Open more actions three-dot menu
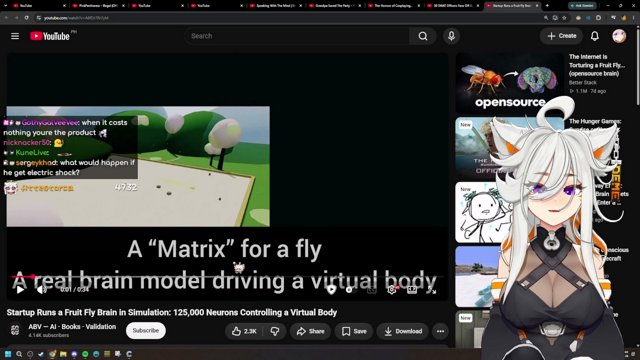 (x=440, y=331)
